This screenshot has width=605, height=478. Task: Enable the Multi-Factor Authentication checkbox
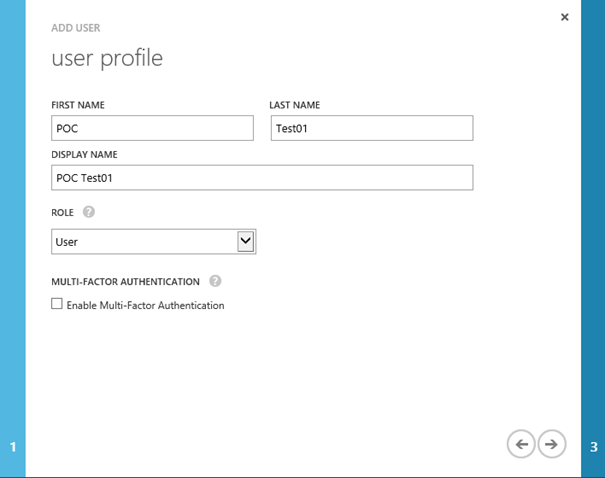click(57, 304)
